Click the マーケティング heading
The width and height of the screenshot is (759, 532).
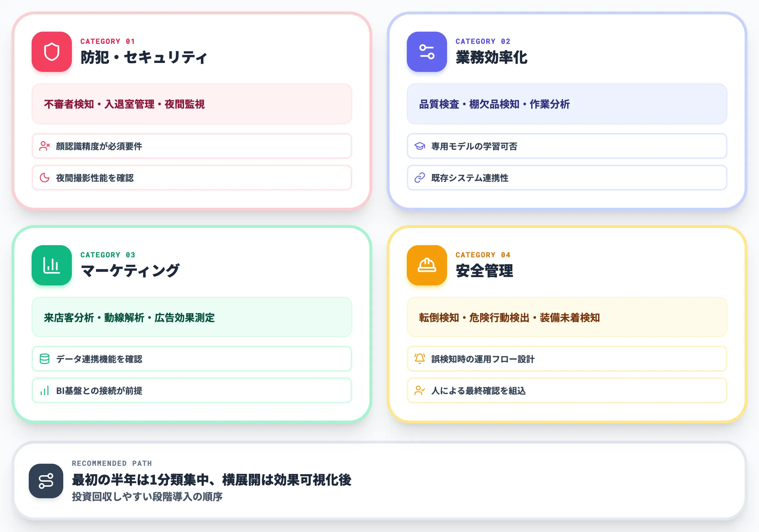click(x=130, y=271)
